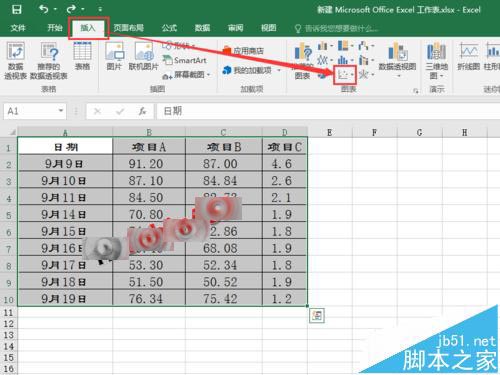Open the pie chart dropdown

(323, 75)
